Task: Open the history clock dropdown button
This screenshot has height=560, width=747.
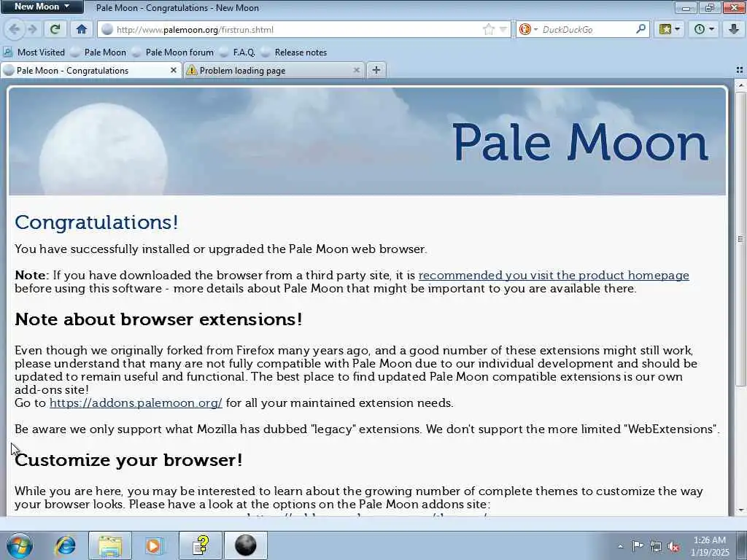Action: (704, 29)
